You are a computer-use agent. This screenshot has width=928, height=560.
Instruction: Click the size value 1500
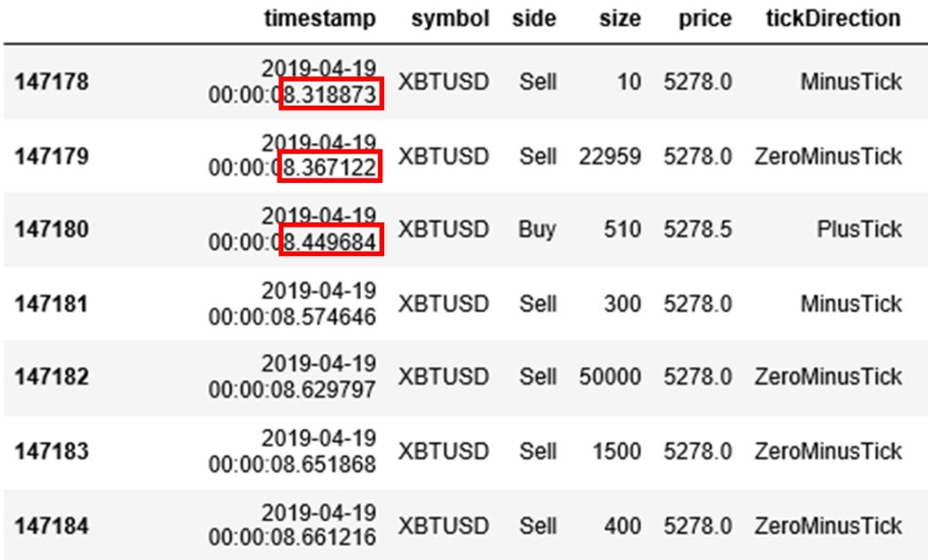point(617,452)
